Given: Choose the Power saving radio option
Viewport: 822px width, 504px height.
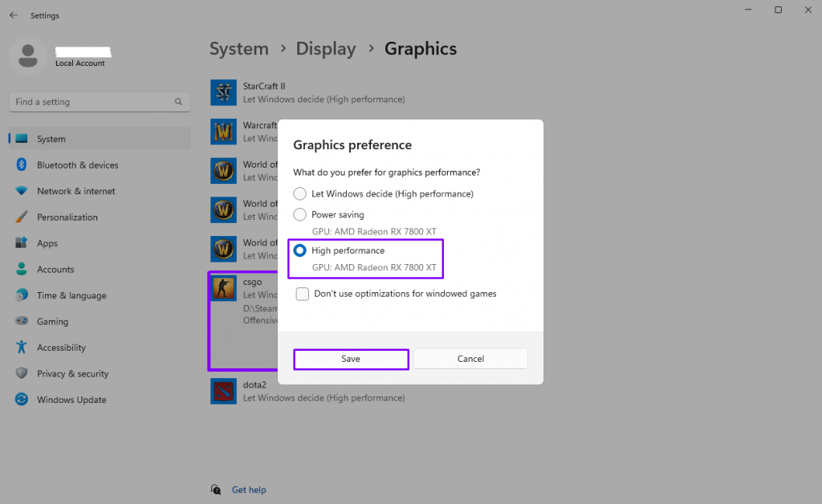Looking at the screenshot, I should pos(300,214).
